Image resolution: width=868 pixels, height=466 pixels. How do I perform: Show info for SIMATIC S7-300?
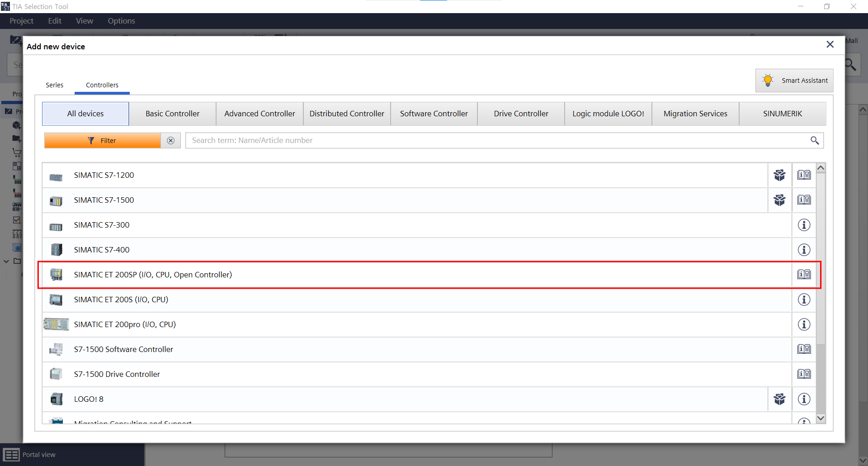tap(804, 225)
